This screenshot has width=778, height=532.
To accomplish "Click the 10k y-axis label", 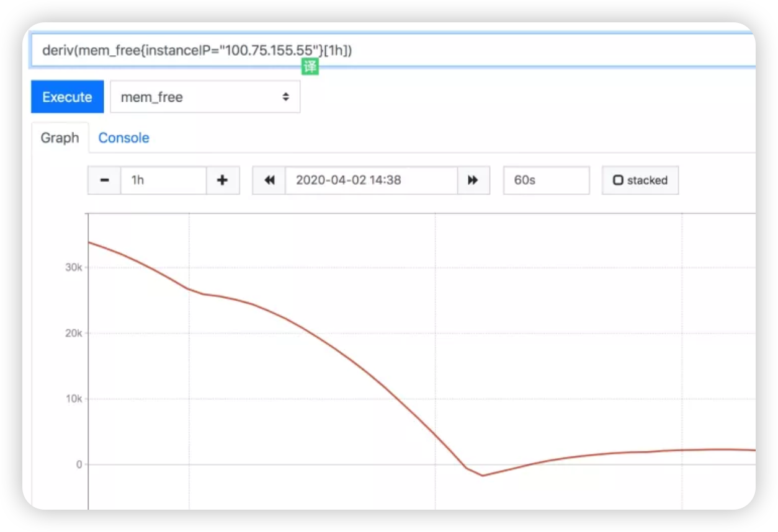I will tap(74, 399).
